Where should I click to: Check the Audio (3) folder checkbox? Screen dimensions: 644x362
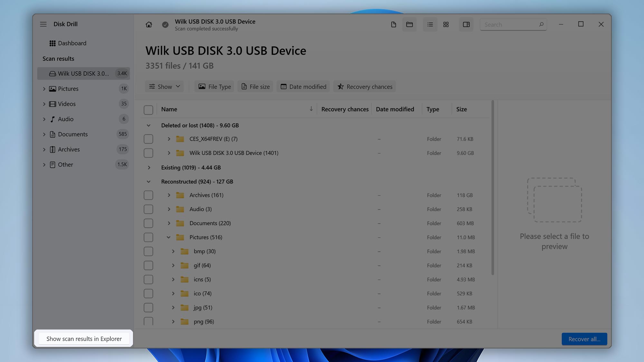[148, 209]
